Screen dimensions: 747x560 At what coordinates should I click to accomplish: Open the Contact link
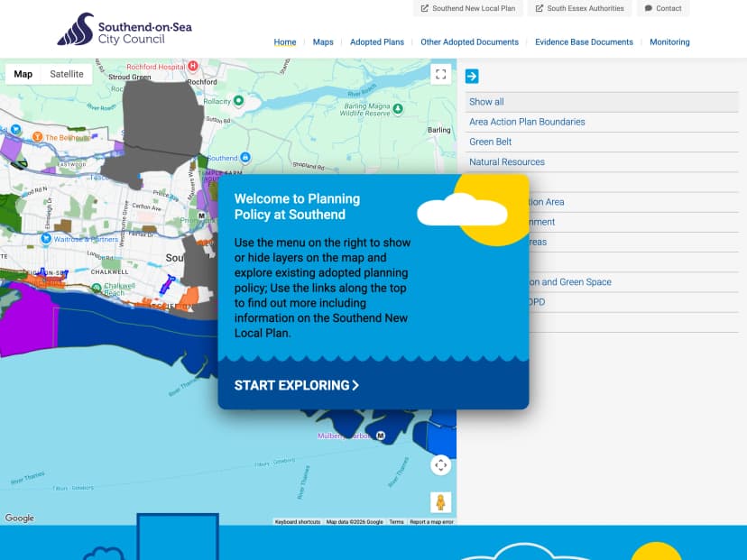663,8
